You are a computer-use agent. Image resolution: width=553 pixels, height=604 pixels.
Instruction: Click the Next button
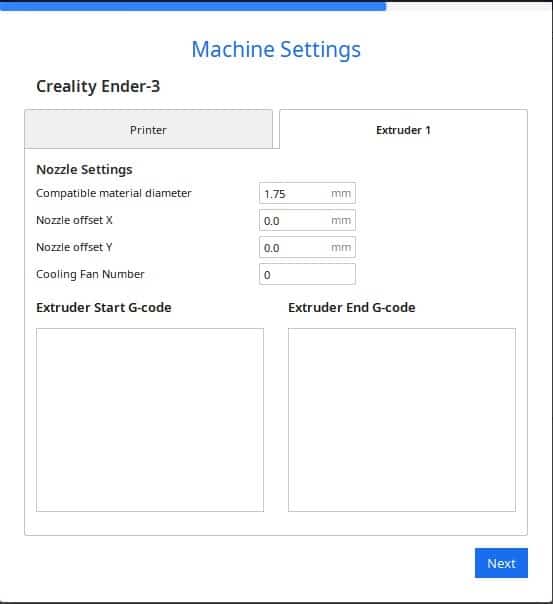tap(501, 563)
